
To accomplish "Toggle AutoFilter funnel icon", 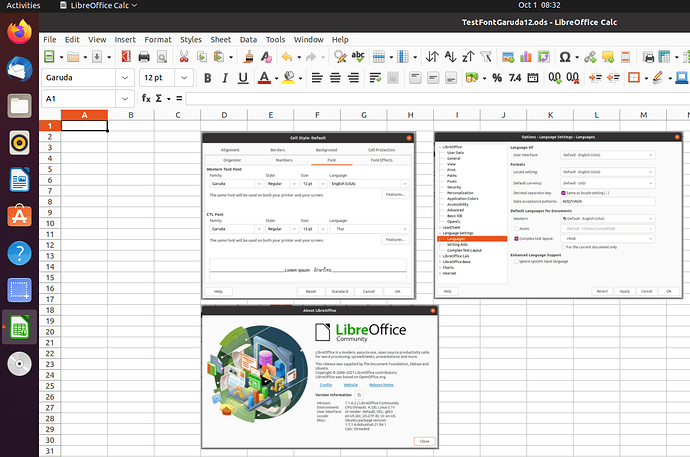I will [x=486, y=57].
